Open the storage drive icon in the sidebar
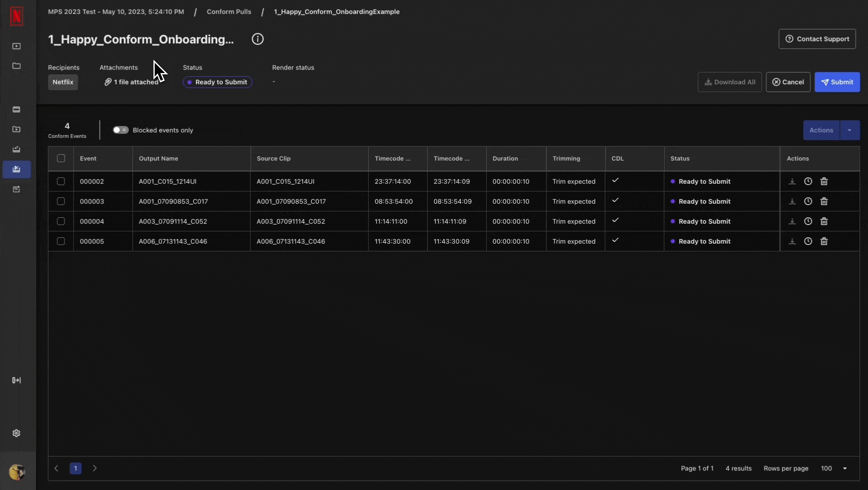868x490 pixels. pos(16,109)
